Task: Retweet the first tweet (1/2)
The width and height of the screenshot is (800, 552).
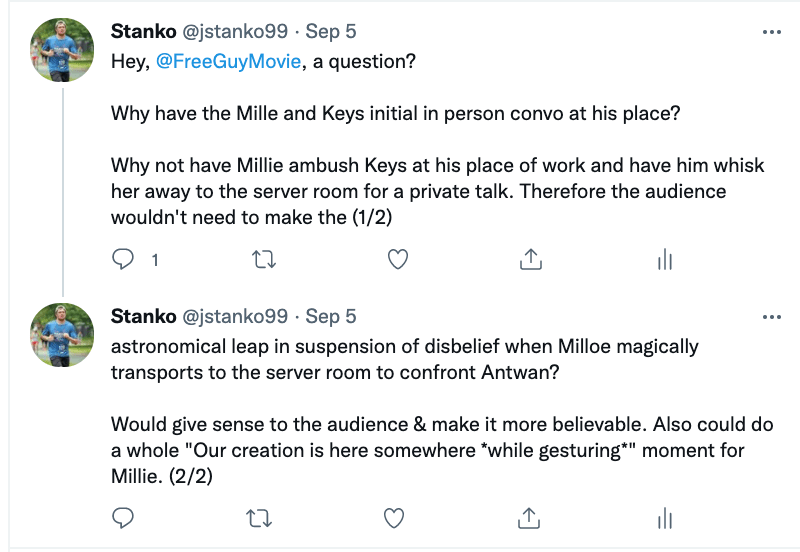Action: point(261,260)
